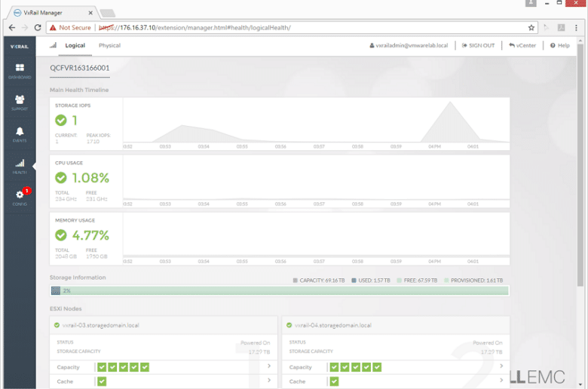Viewport: 588px width, 389px height.
Task: Click the SIGN OUT link
Action: click(x=478, y=45)
